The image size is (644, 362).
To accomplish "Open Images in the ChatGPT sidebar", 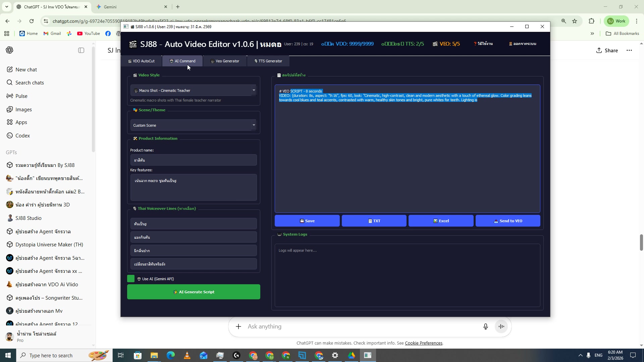I will [23, 109].
